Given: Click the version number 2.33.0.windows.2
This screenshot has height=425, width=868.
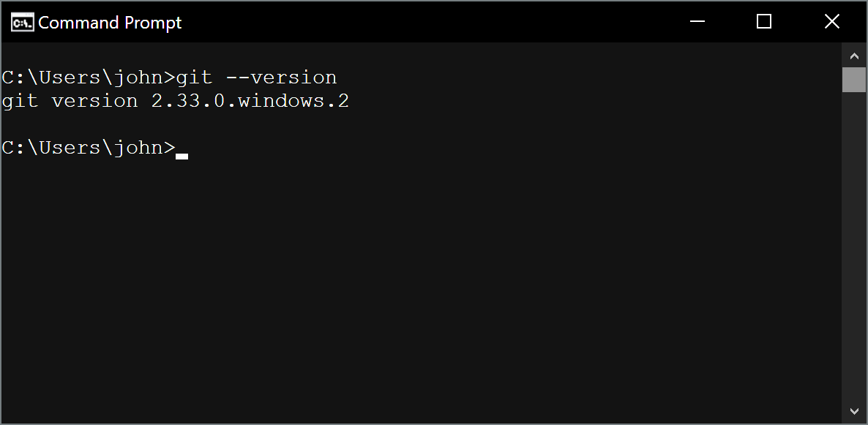Looking at the screenshot, I should coord(250,101).
